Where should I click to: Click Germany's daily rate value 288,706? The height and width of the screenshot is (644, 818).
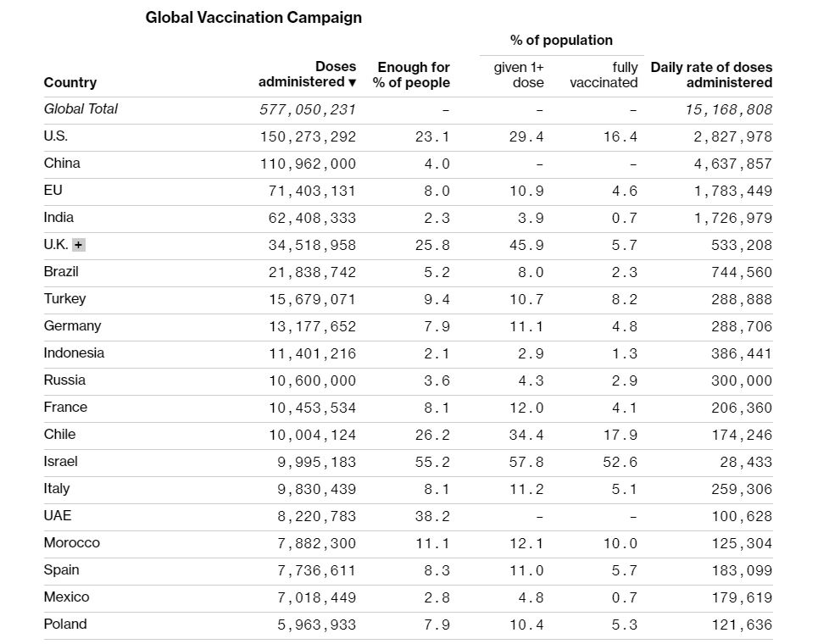(742, 326)
